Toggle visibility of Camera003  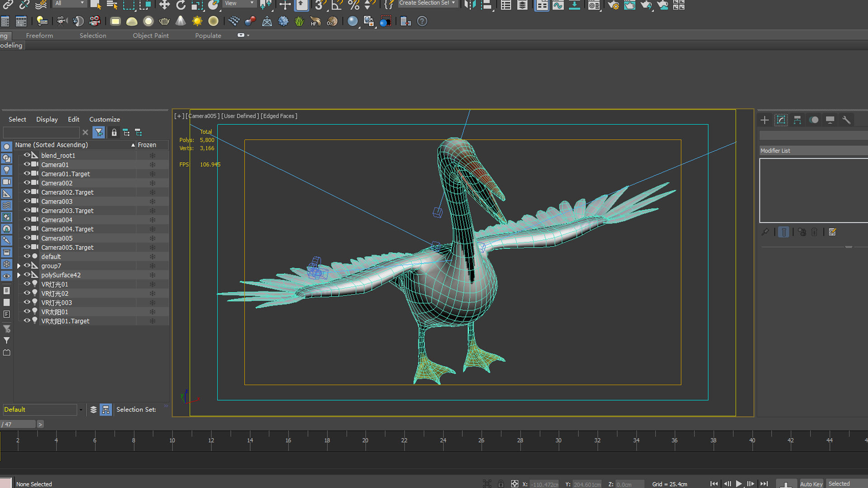tap(27, 201)
